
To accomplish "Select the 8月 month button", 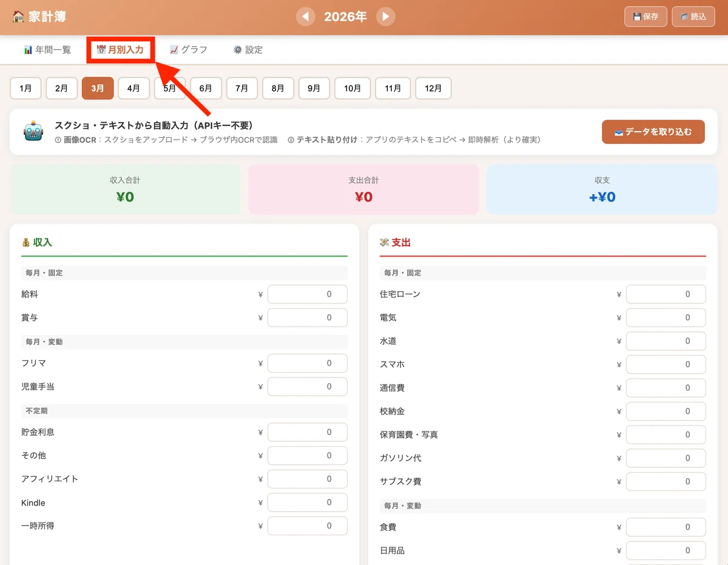I will click(278, 88).
